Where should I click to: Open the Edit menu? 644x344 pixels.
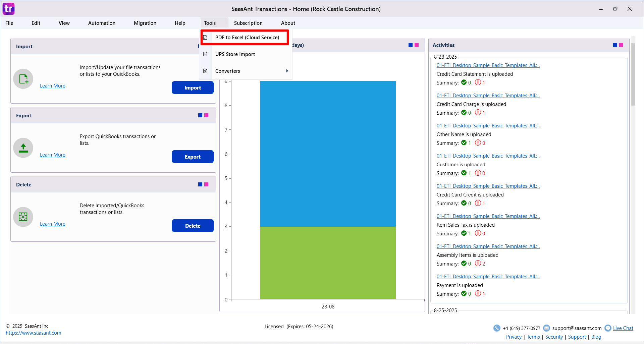tap(36, 23)
